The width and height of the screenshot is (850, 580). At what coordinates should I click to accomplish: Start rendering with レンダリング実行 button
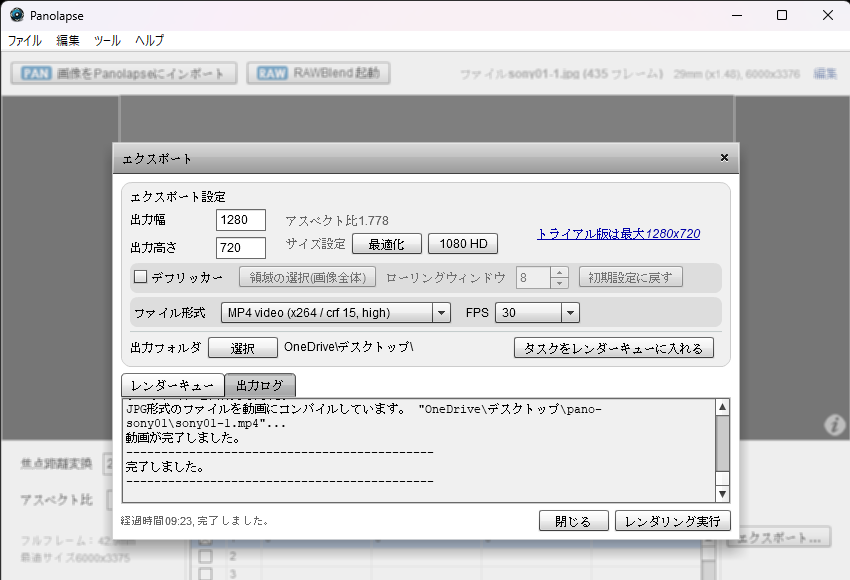(x=672, y=521)
